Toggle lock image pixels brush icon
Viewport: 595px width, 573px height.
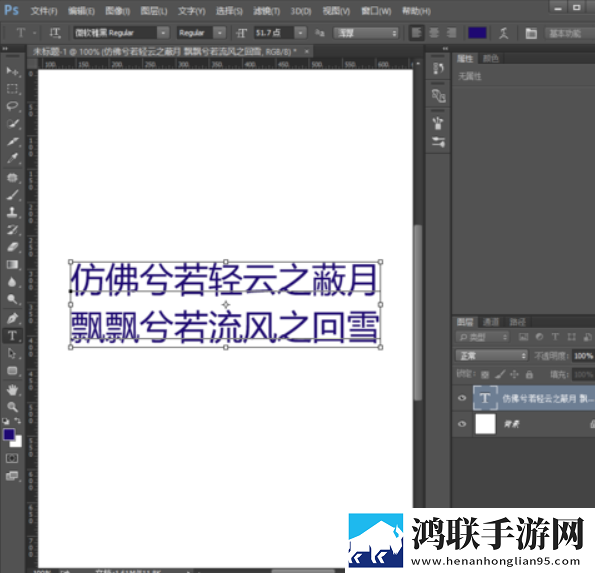(501, 375)
